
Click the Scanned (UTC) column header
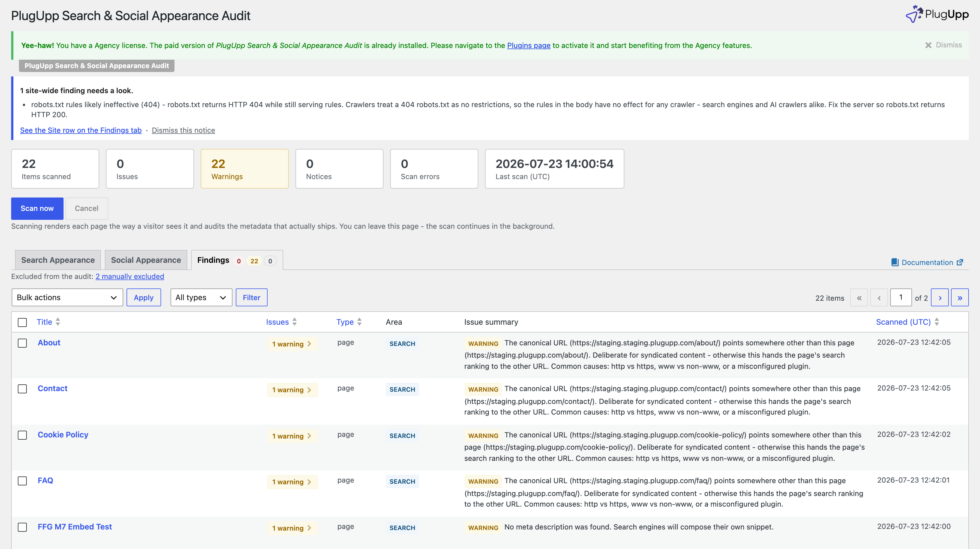(904, 322)
